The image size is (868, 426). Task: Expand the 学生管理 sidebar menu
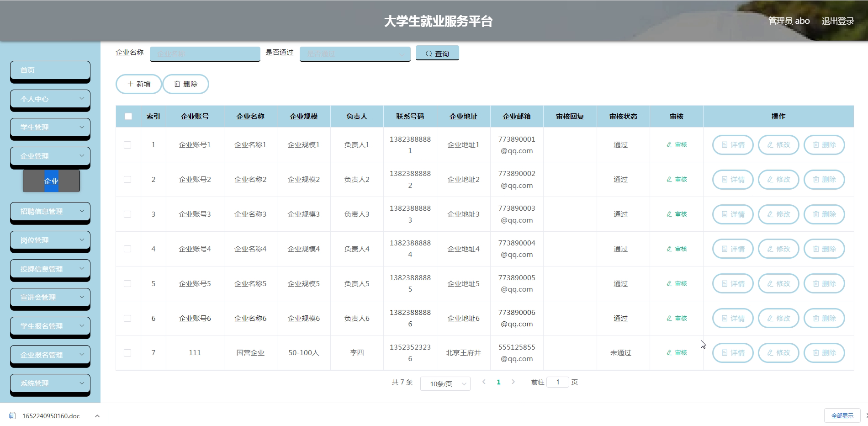tap(50, 128)
